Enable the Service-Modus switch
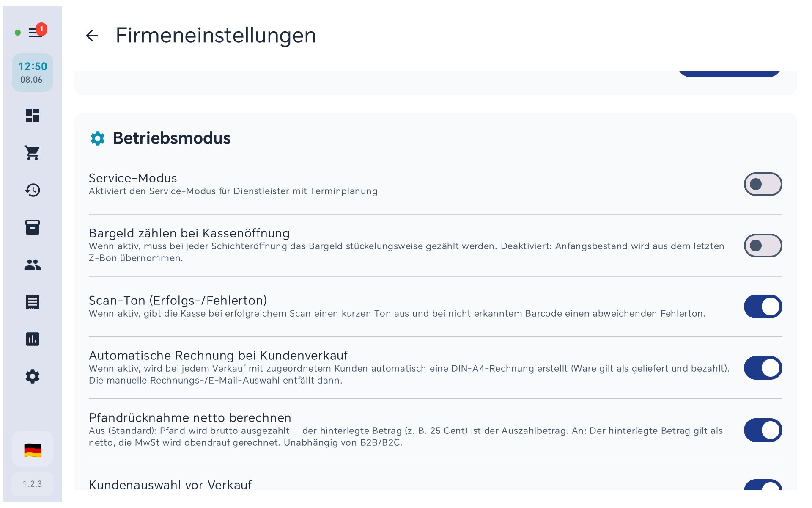 coord(763,184)
